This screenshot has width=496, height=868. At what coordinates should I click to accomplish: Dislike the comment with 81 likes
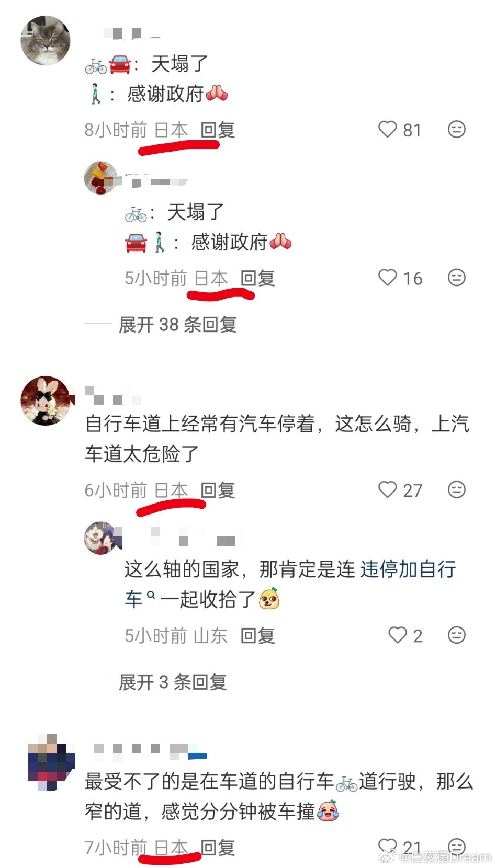[457, 129]
